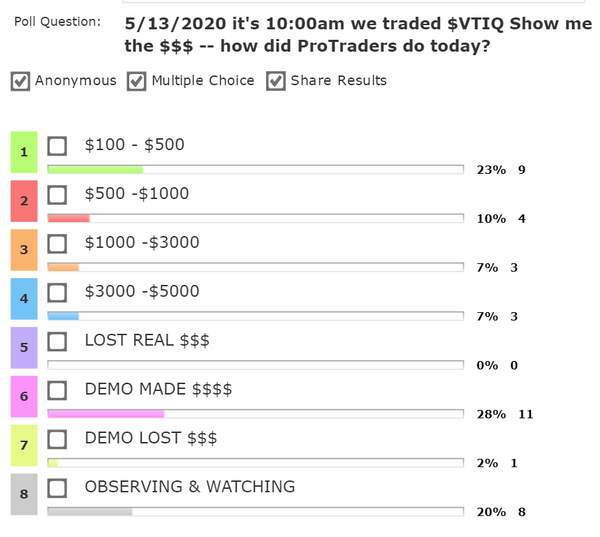Toggle the Multiple Choice checkbox
This screenshot has width=600, height=537.
coord(137,81)
